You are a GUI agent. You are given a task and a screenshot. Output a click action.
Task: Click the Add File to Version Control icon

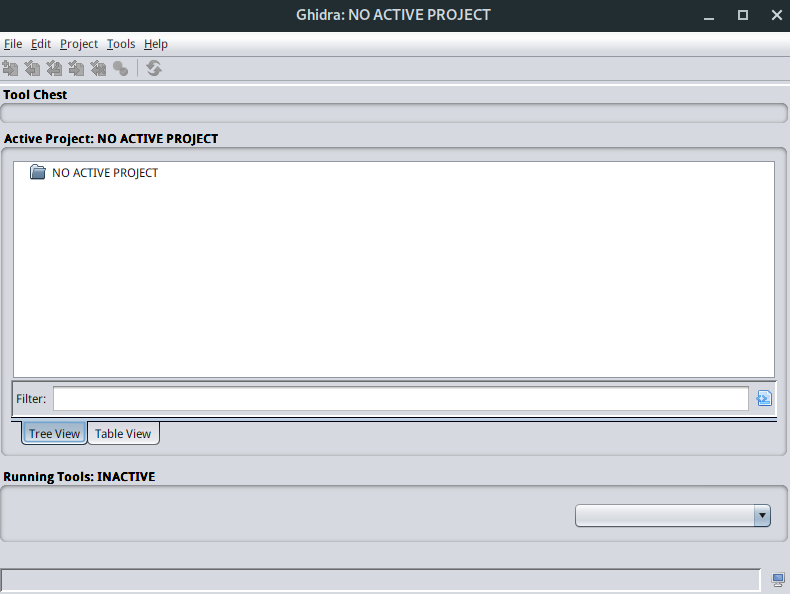click(11, 68)
